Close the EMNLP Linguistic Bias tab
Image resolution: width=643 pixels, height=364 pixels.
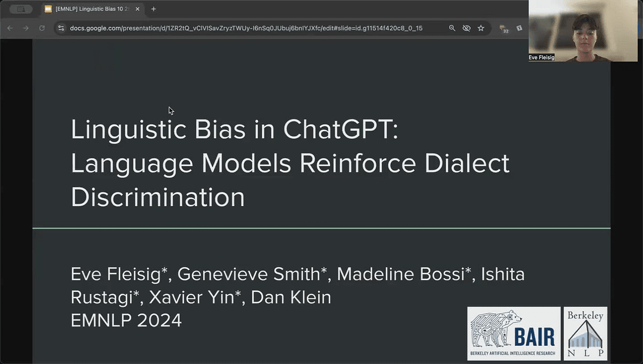click(x=137, y=9)
